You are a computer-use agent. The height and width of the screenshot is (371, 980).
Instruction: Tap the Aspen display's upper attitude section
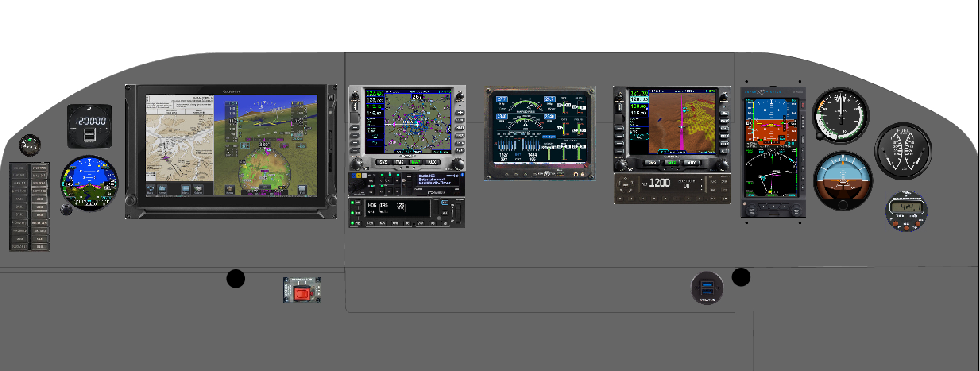[771, 122]
